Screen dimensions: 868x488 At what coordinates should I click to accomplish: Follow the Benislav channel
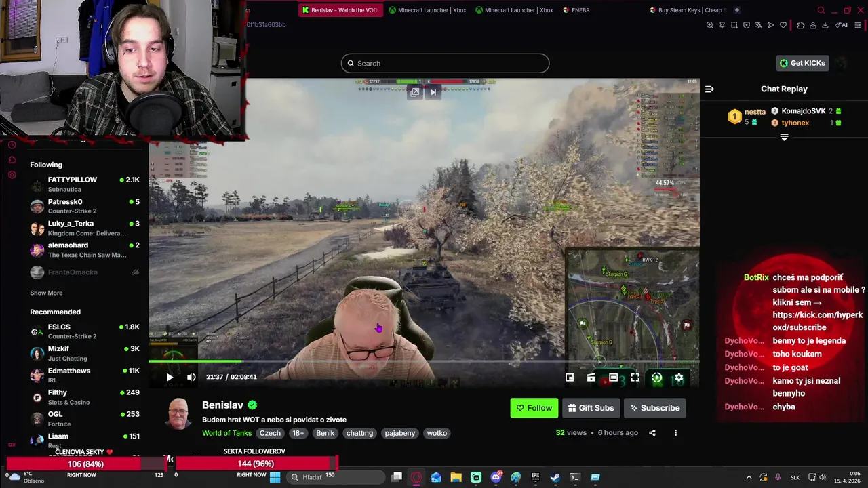click(534, 408)
